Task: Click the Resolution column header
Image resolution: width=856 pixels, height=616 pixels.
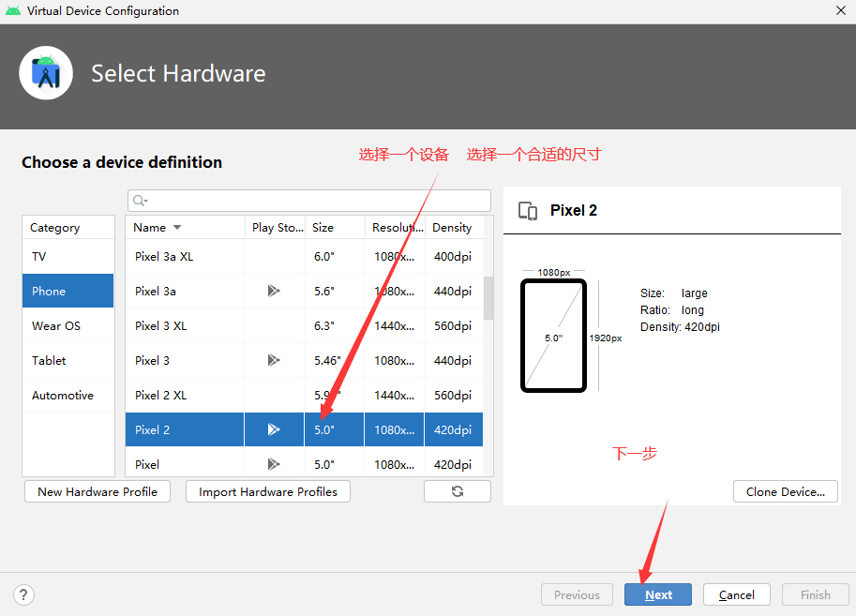Action: click(395, 228)
